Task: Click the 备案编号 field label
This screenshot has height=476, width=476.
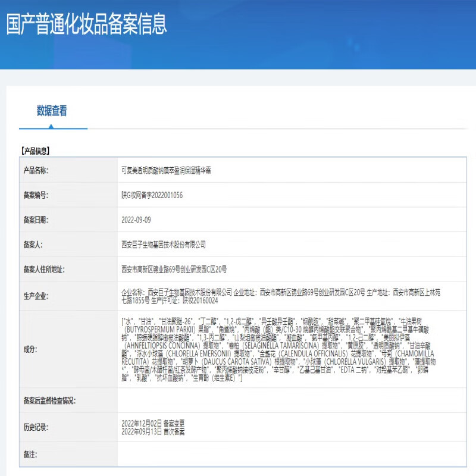Action: [x=36, y=195]
